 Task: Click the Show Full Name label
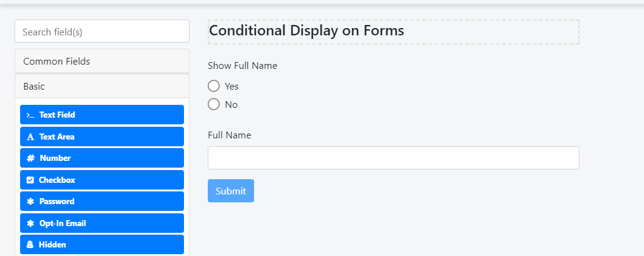point(242,66)
